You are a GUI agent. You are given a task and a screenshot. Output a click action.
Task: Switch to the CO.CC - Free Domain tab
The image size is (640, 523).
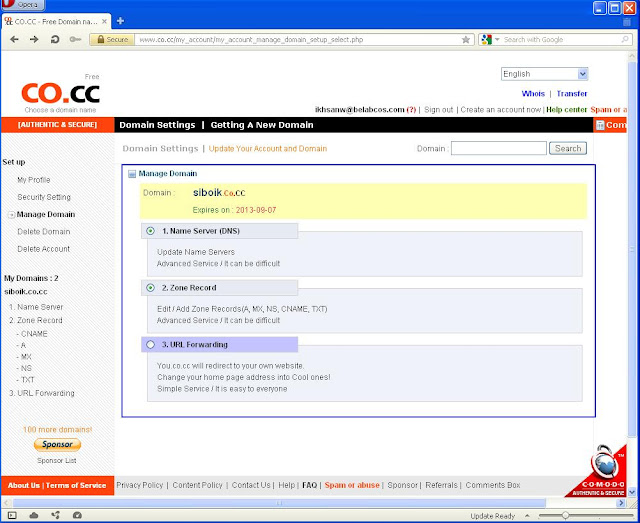(56, 21)
